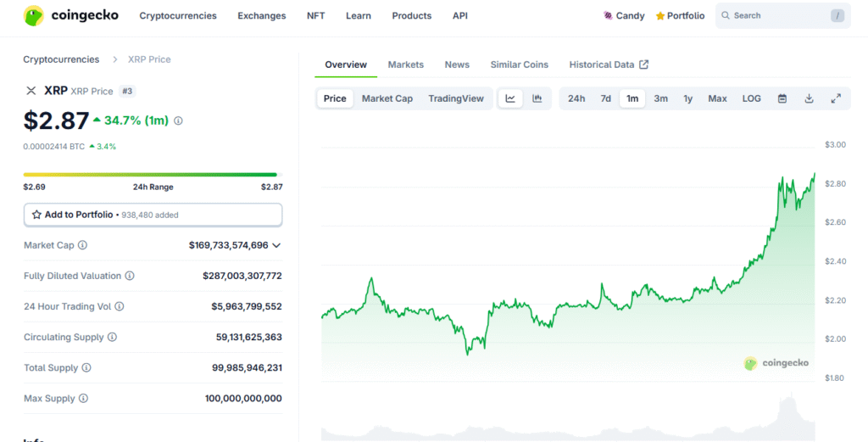Click the 24h low $2.69 label

pos(34,187)
